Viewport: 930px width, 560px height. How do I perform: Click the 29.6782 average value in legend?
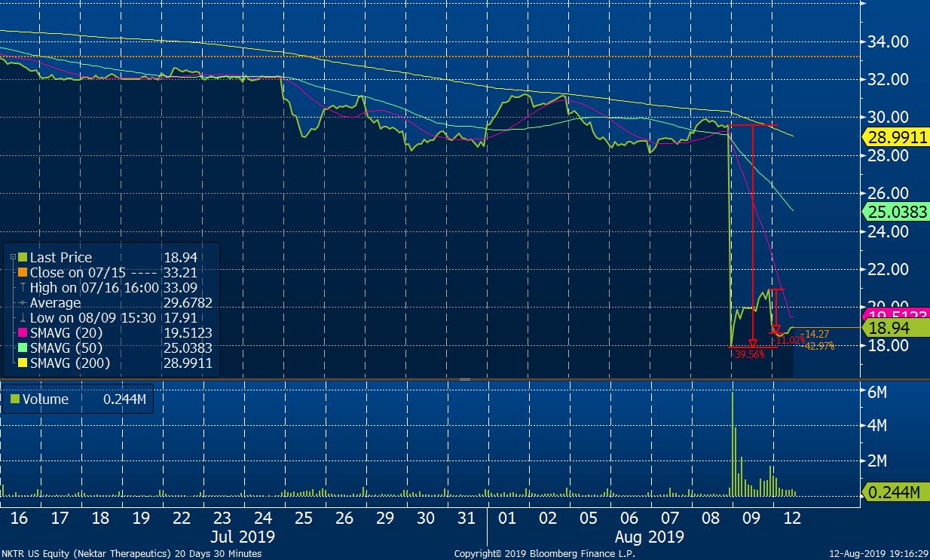coord(188,303)
